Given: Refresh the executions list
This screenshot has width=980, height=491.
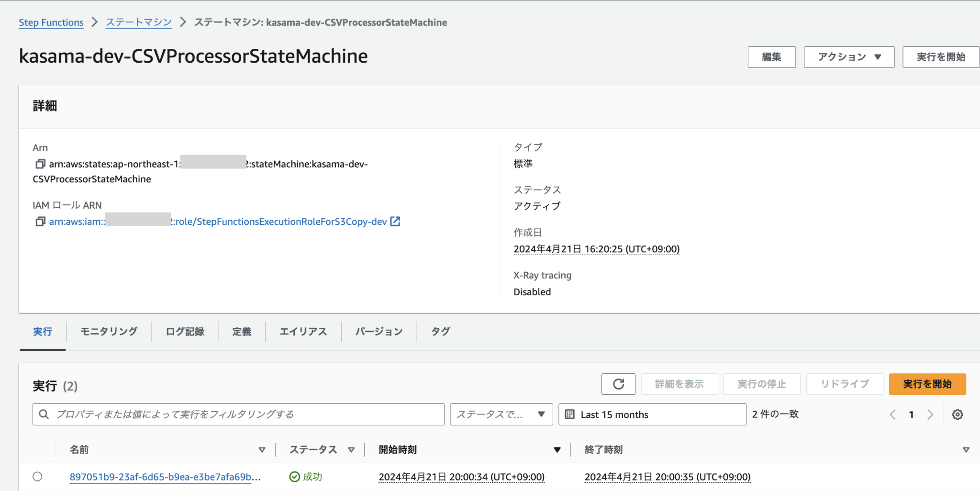Looking at the screenshot, I should pos(618,384).
